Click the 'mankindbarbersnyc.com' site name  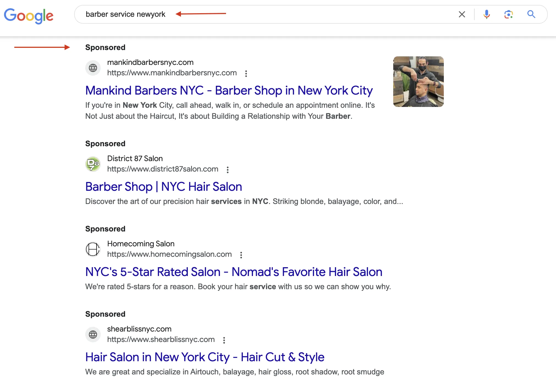tap(150, 62)
